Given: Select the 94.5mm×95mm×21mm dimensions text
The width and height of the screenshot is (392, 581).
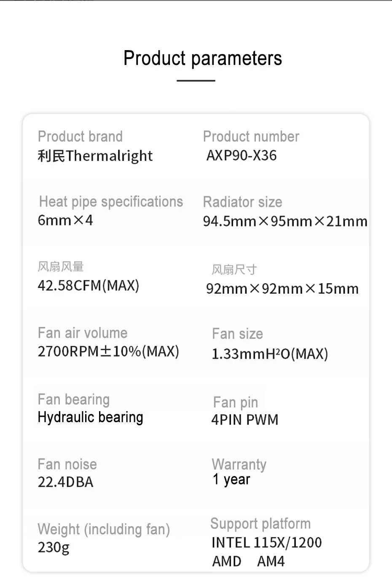Looking at the screenshot, I should (x=285, y=221).
